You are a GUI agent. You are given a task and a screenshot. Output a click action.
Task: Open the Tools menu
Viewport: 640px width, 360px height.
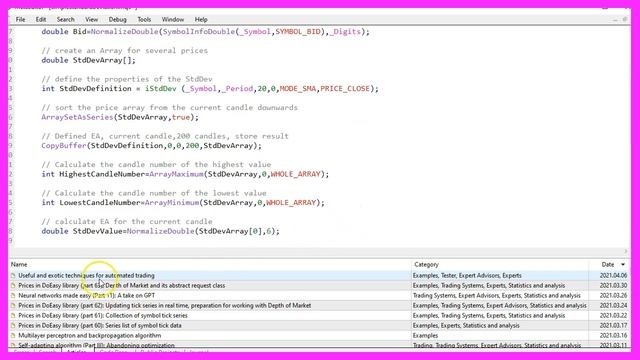pyautogui.click(x=144, y=19)
